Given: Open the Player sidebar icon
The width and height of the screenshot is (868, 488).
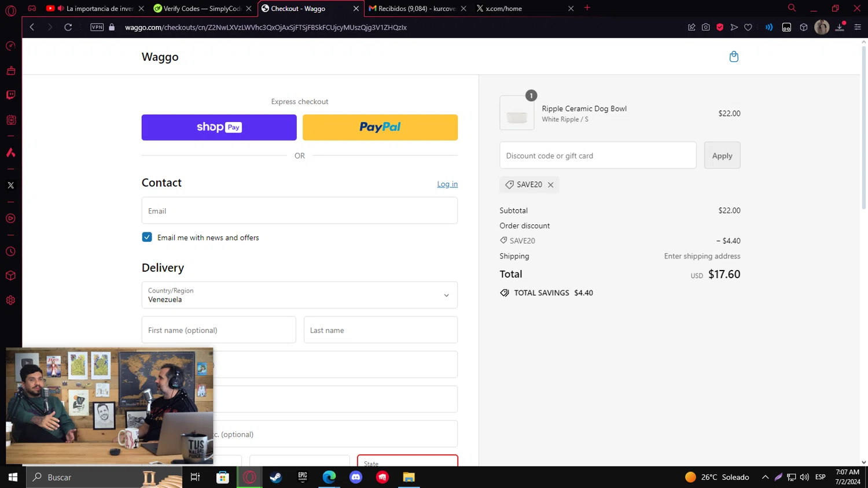Looking at the screenshot, I should 10,219.
